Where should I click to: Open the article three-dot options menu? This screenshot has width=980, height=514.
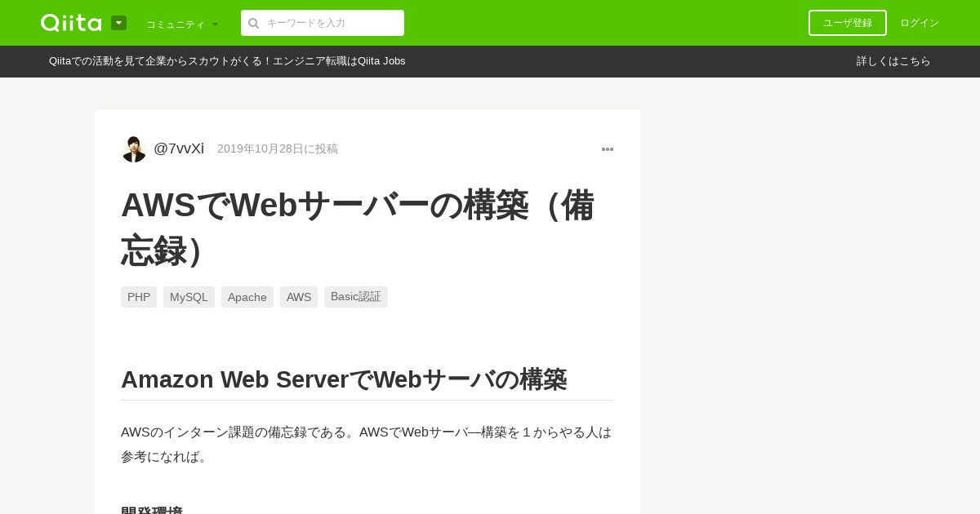(x=608, y=149)
